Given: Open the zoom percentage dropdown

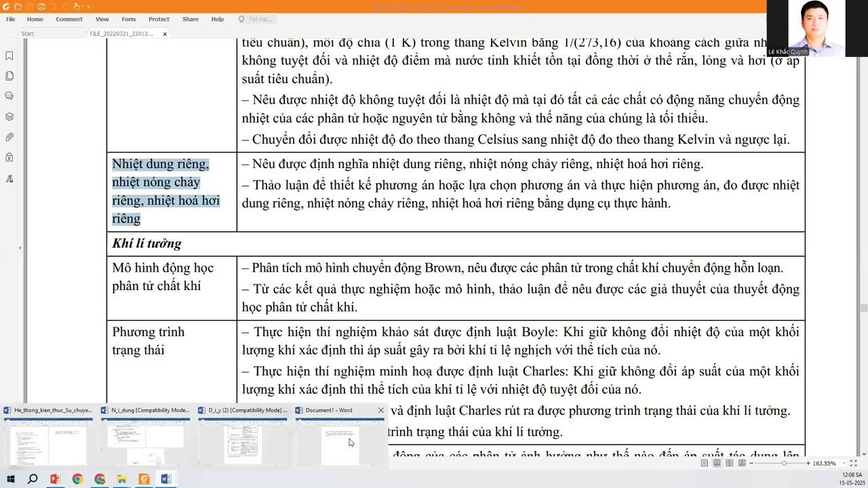Looking at the screenshot, I should (x=843, y=463).
